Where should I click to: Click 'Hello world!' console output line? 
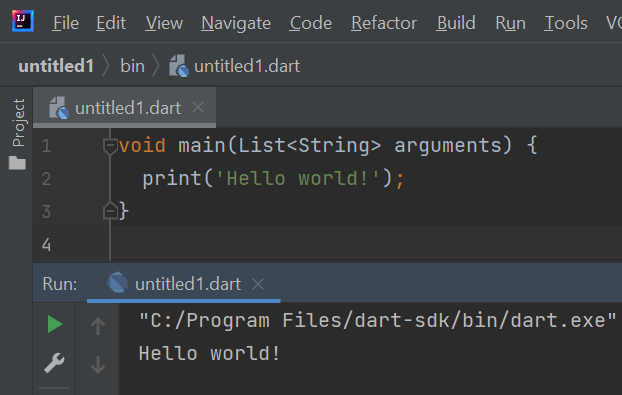pyautogui.click(x=209, y=353)
